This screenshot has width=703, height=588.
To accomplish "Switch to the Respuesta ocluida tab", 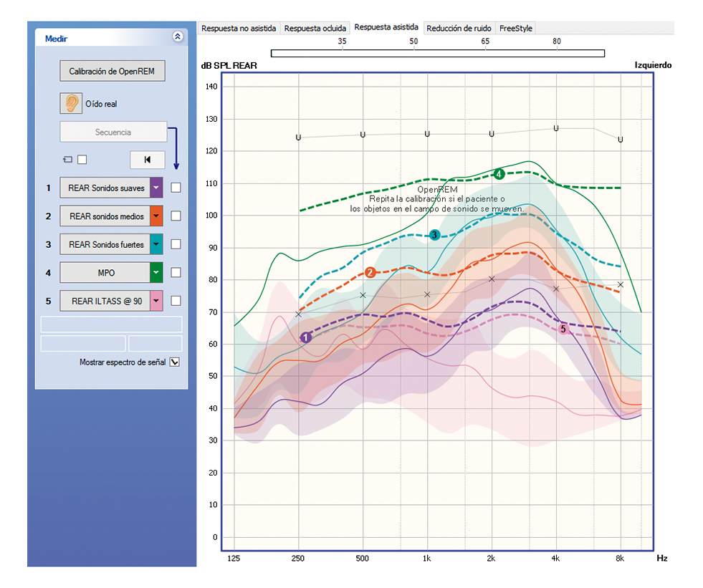I will click(315, 28).
